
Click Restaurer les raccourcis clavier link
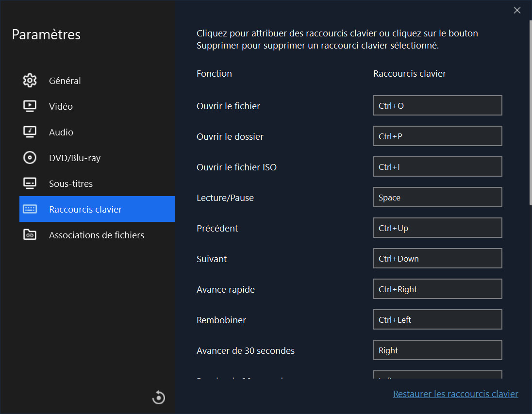click(455, 394)
